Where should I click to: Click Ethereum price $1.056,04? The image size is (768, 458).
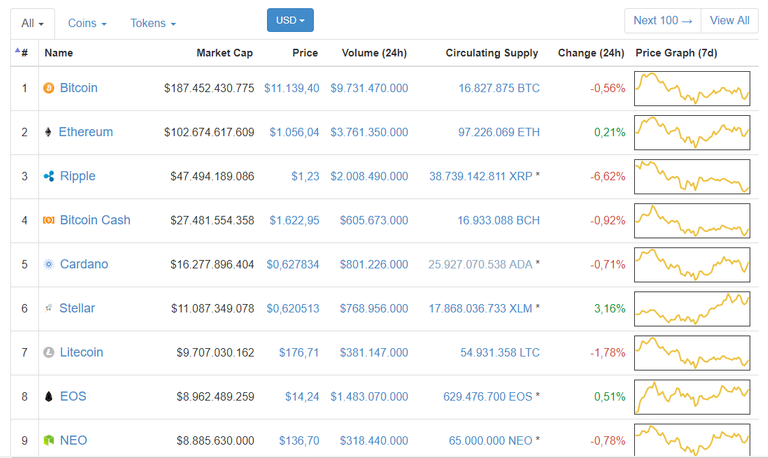(x=294, y=132)
